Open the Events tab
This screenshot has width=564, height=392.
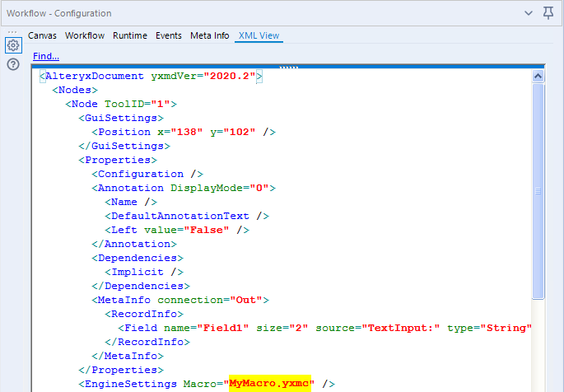coord(168,35)
